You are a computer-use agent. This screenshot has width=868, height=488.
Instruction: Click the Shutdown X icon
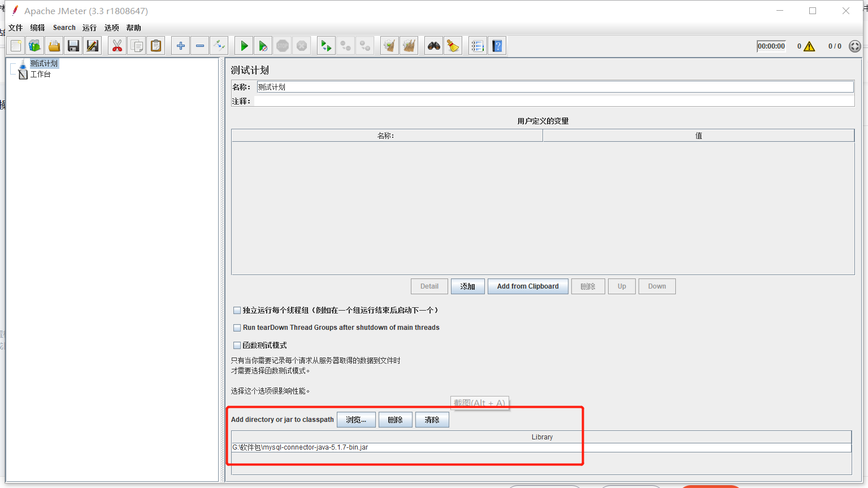tap(302, 46)
